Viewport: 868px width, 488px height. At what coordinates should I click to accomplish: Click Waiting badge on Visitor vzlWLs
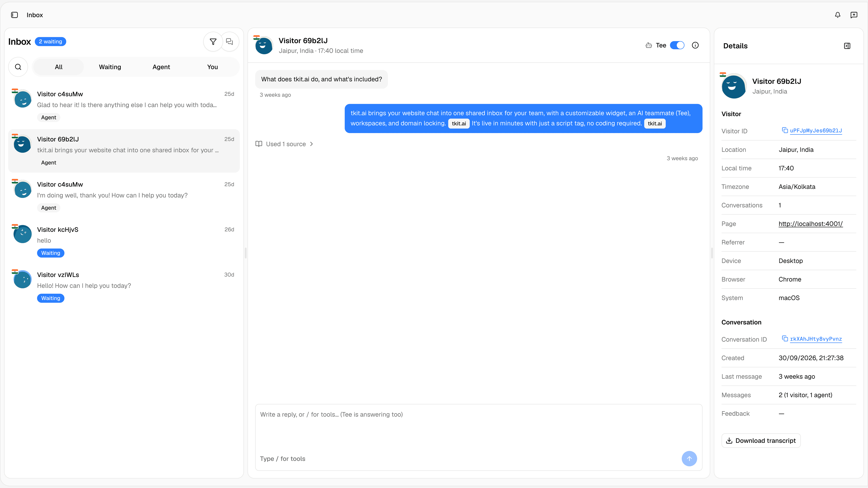[x=51, y=298]
